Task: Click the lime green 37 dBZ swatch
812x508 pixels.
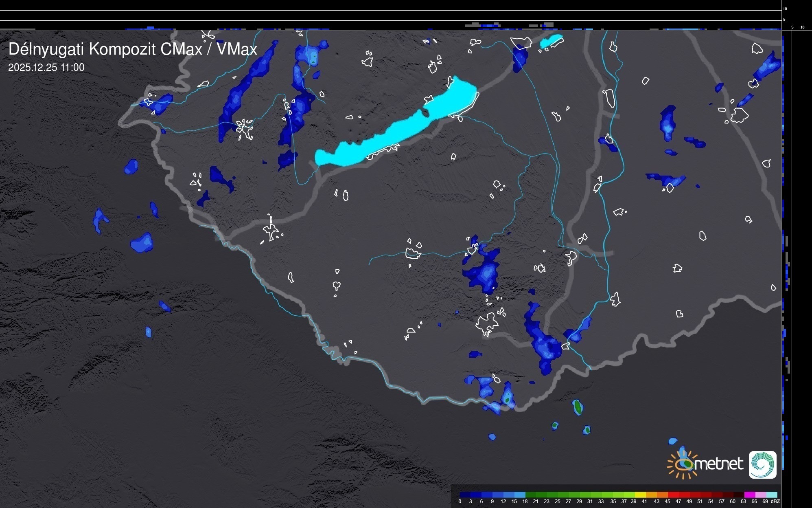Action: (x=629, y=495)
